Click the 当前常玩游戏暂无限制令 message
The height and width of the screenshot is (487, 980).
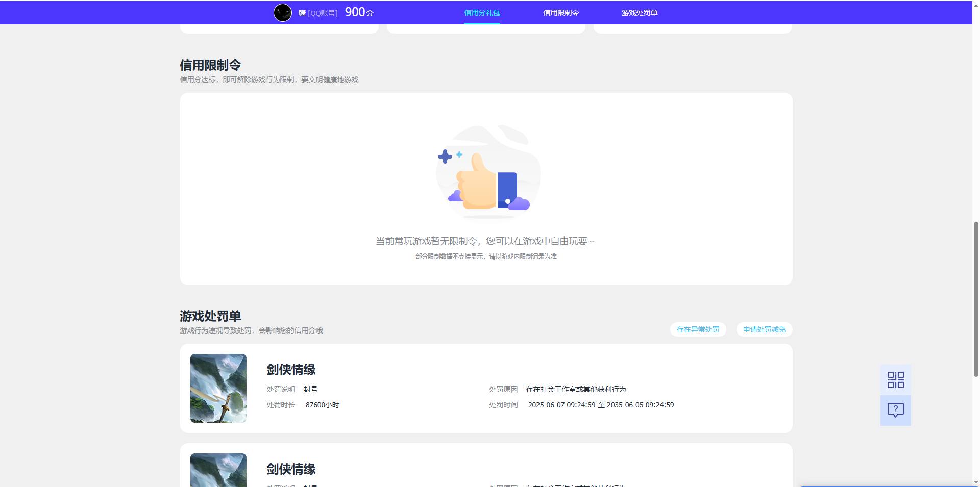(x=485, y=241)
